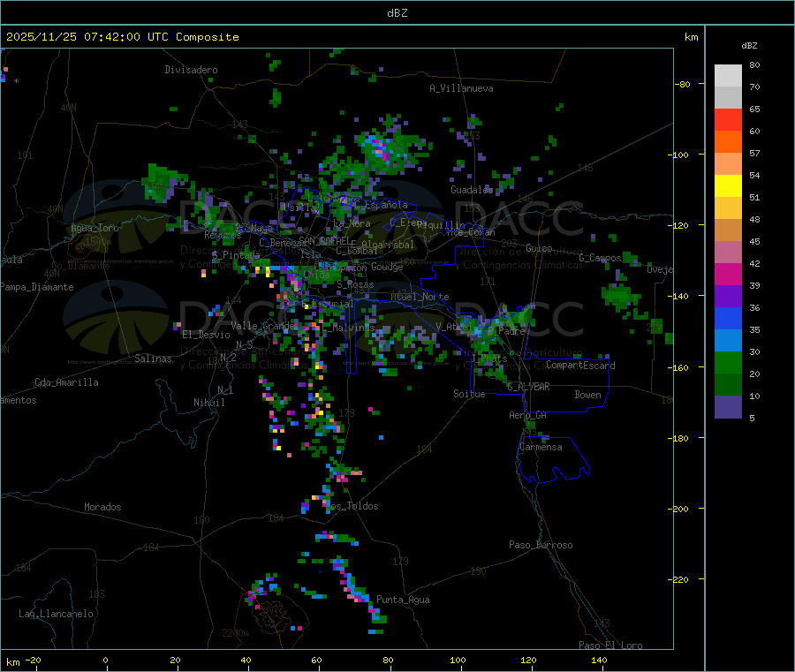Click the 140 km horizontal axis tick
795x672 pixels.
click(x=599, y=660)
